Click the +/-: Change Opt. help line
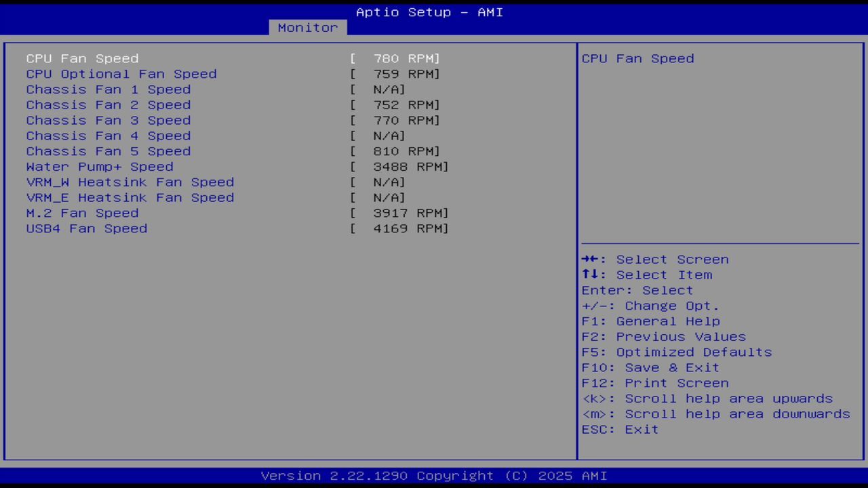The width and height of the screenshot is (868, 488). click(x=651, y=306)
